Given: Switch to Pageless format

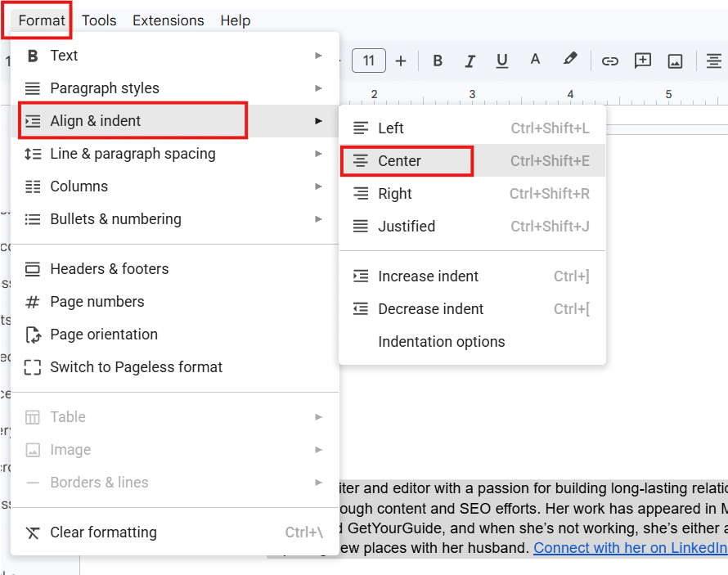Looking at the screenshot, I should [174, 367].
